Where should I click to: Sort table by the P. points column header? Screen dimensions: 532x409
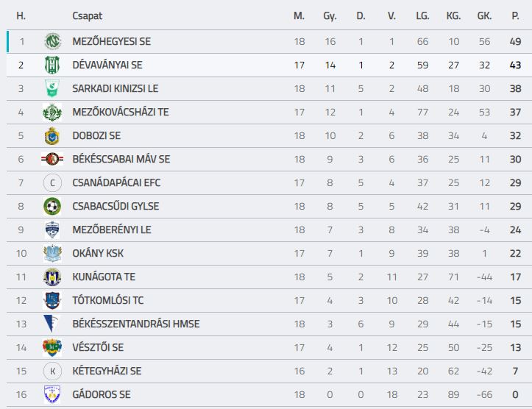(x=515, y=16)
